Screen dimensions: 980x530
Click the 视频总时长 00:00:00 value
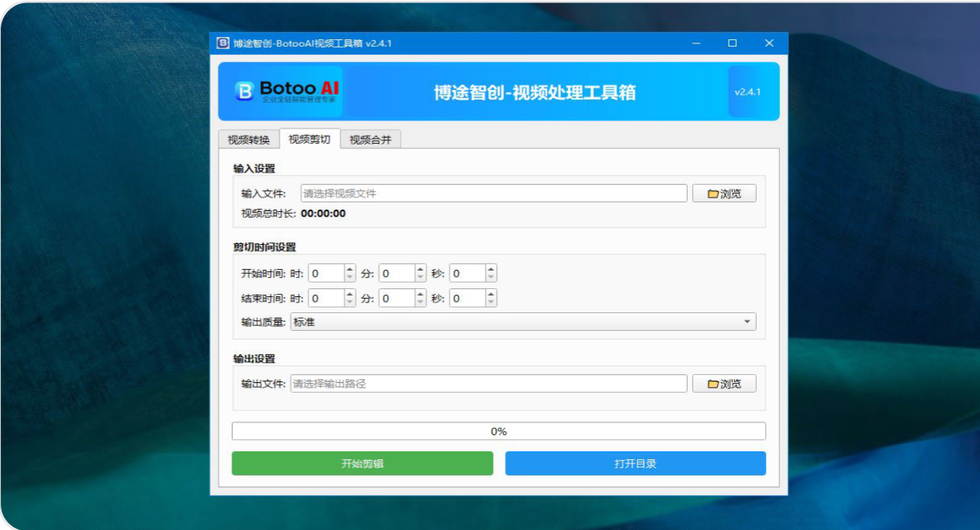click(x=324, y=214)
